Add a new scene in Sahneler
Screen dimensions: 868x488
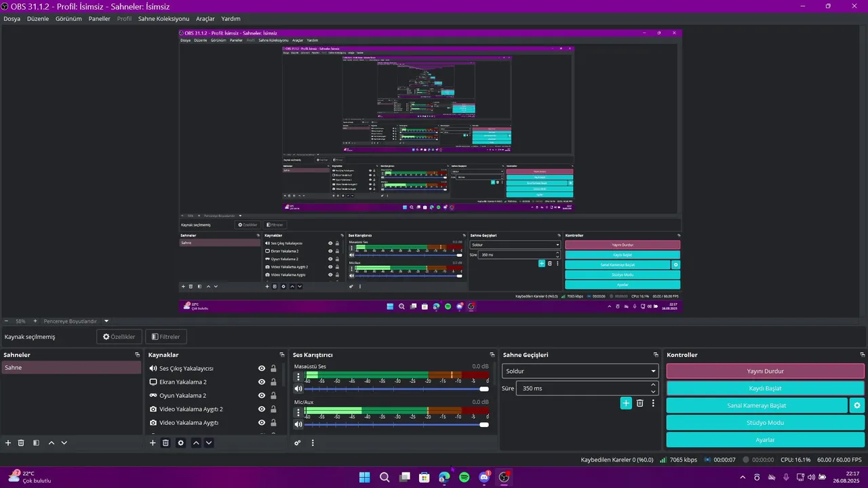8,443
